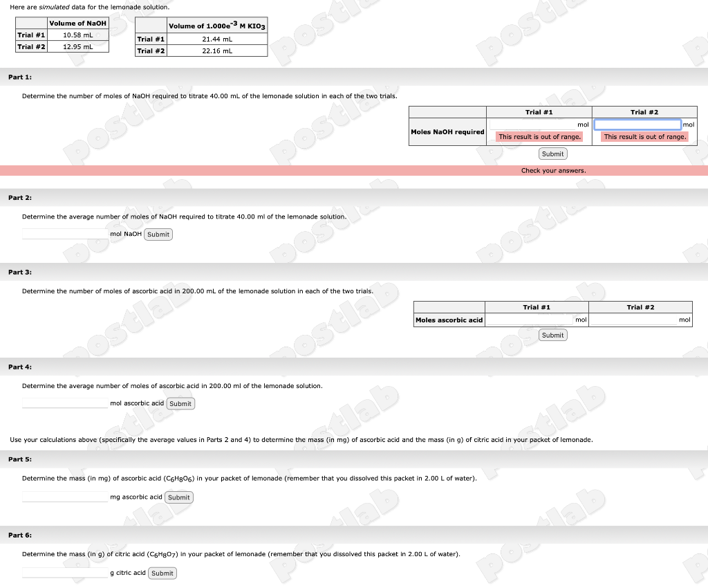The image size is (708, 588).
Task: Click the Trial #2 header in the Part 3 table
Action: tap(640, 307)
